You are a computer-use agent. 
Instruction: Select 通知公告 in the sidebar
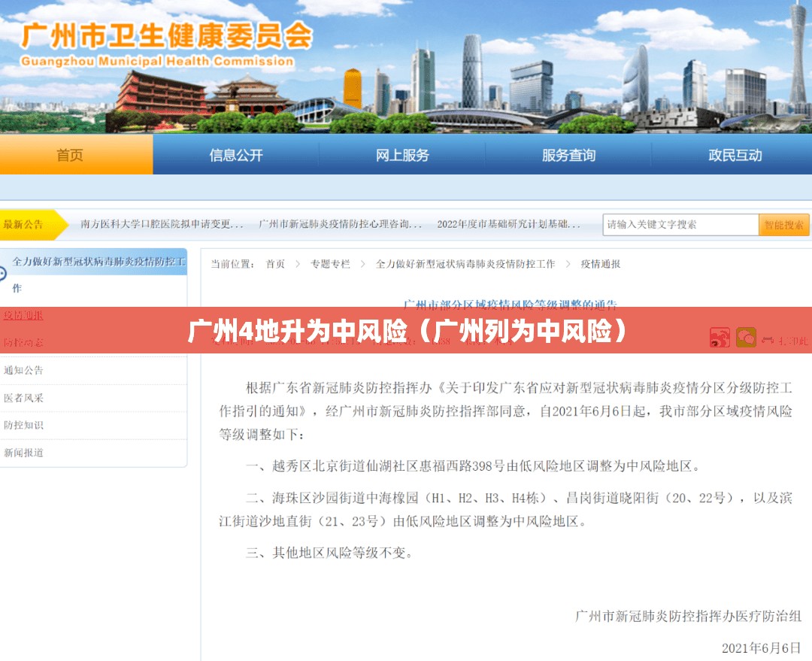coord(24,370)
